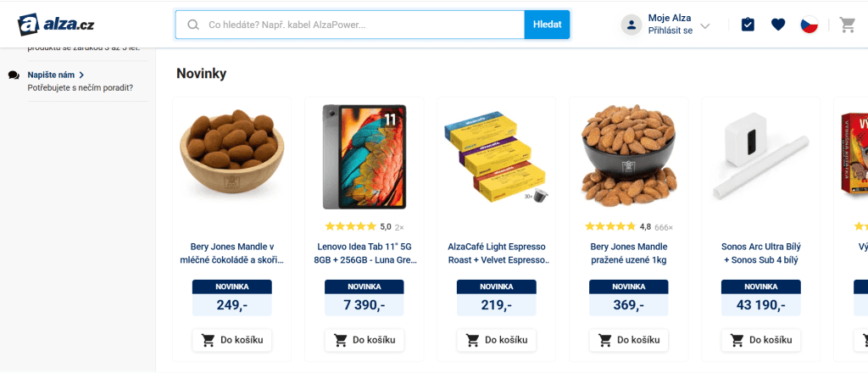Click the Přihlásit se login link

coord(670,31)
